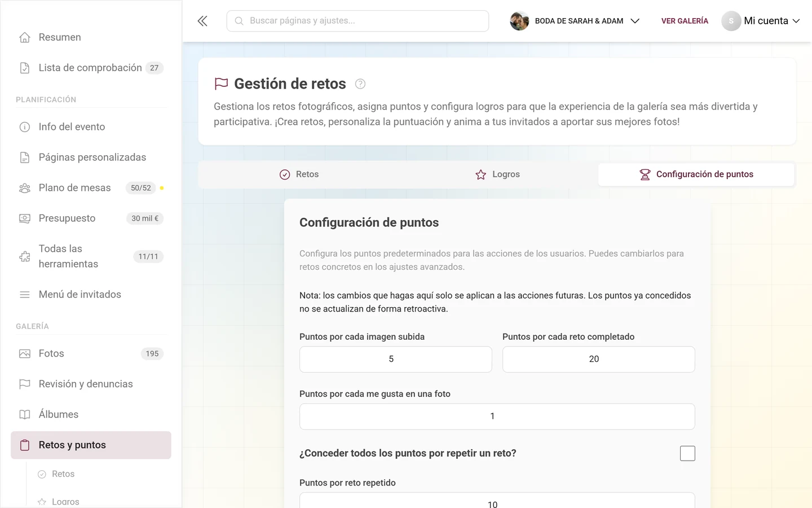The image size is (812, 508).
Task: Click the Menú de invitados hamburger icon
Action: 25,295
